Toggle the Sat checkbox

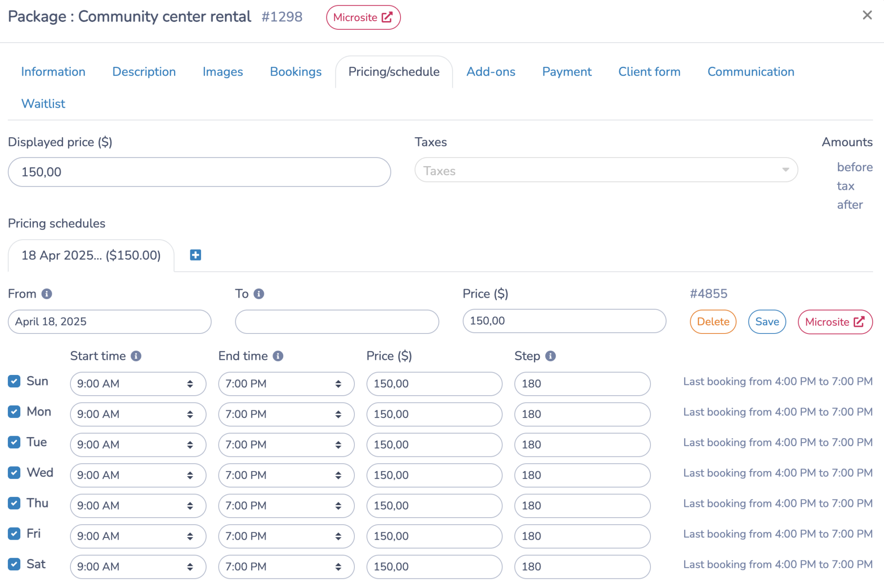click(14, 564)
